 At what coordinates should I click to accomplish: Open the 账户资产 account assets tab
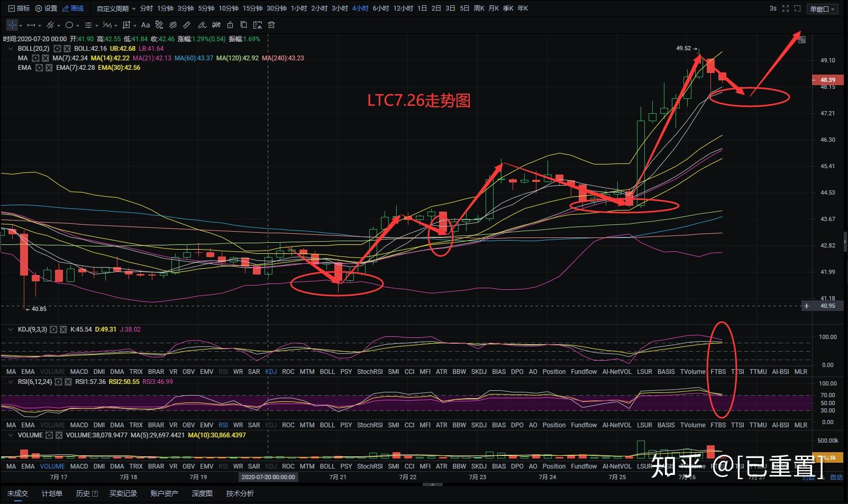(165, 493)
